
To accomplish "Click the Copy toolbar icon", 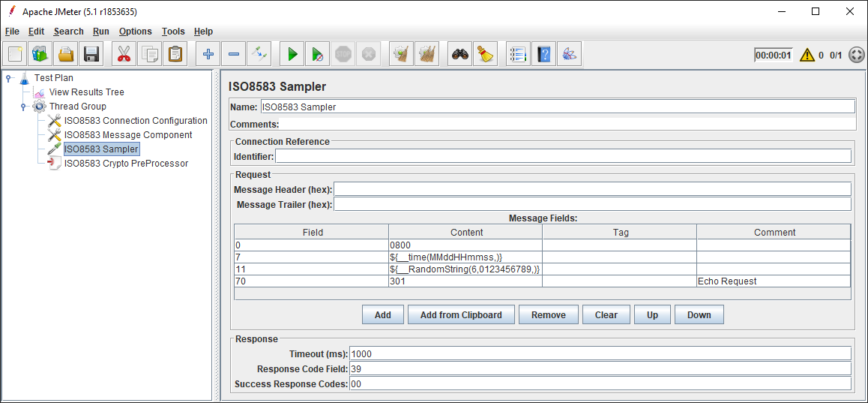I will 149,54.
